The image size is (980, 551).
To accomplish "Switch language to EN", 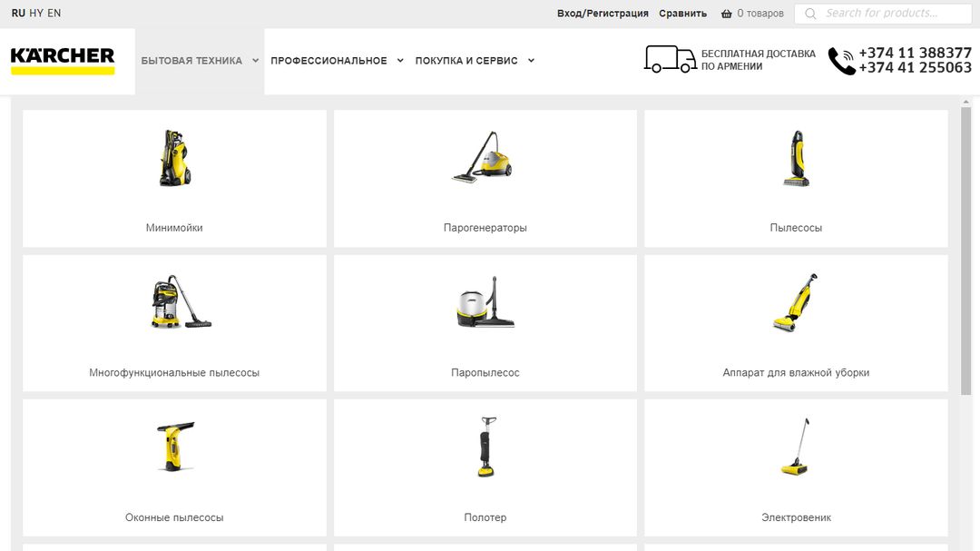I will (x=54, y=13).
